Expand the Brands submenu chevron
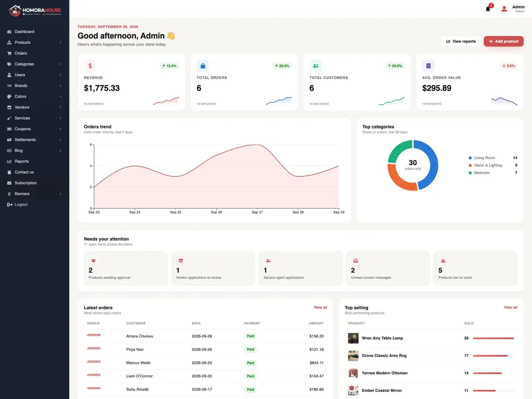This screenshot has width=532, height=399. click(x=60, y=86)
